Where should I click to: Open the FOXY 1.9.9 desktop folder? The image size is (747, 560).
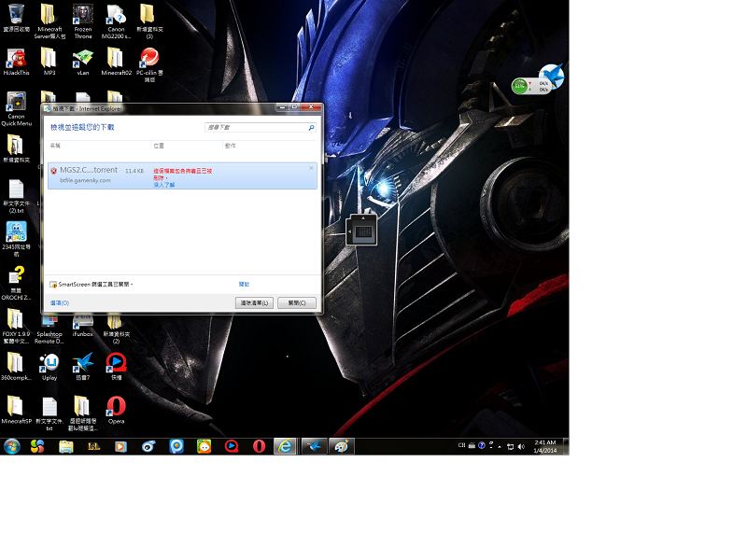coord(16,326)
